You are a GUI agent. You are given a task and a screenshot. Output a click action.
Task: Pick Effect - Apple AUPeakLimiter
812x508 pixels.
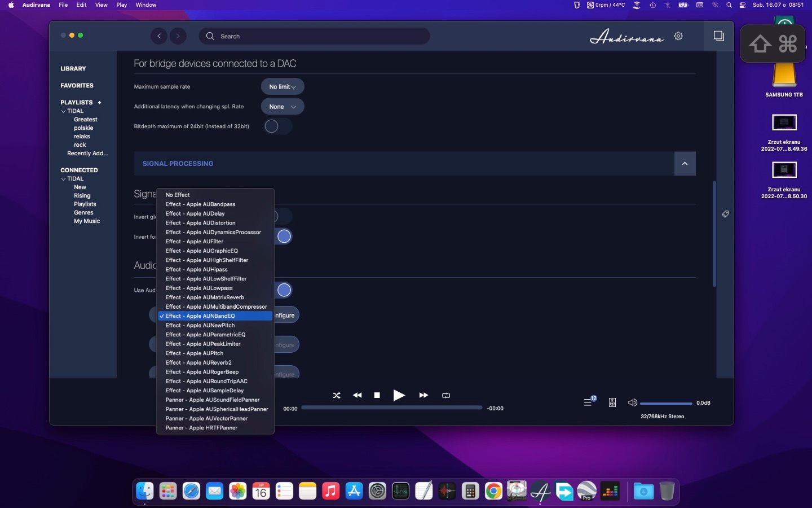point(215,344)
